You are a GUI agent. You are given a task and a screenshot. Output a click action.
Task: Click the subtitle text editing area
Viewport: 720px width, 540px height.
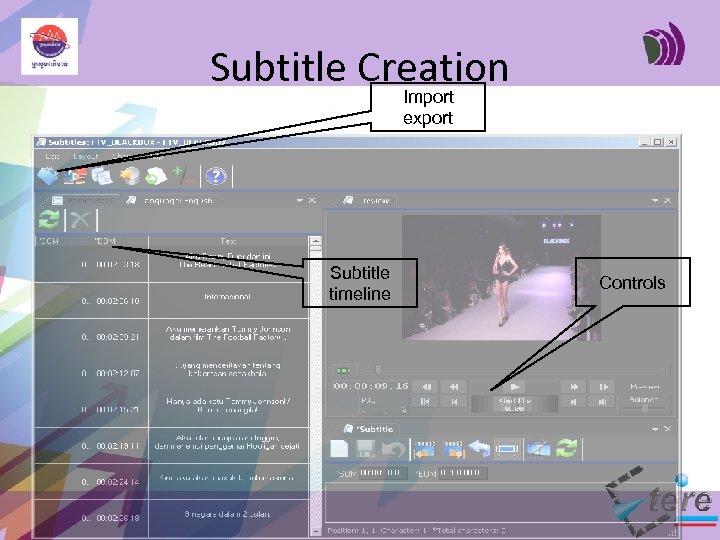pos(501,503)
